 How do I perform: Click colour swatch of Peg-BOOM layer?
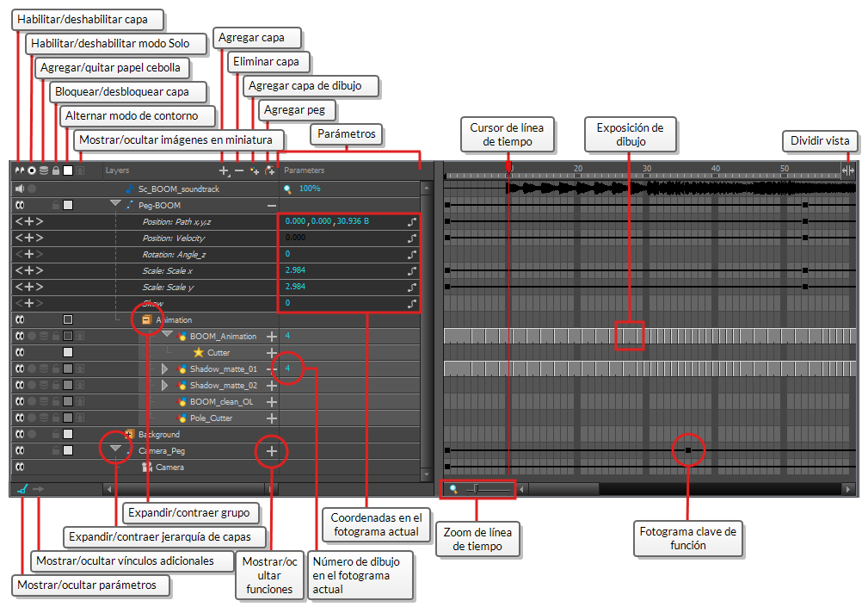tap(68, 205)
